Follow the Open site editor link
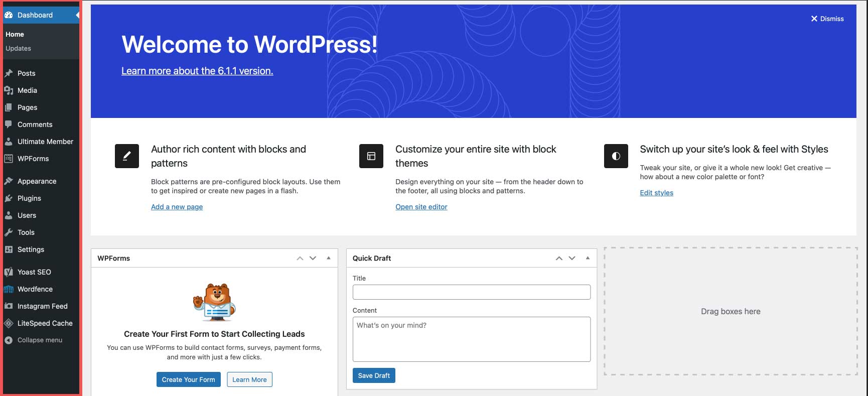The width and height of the screenshot is (868, 396). (421, 207)
